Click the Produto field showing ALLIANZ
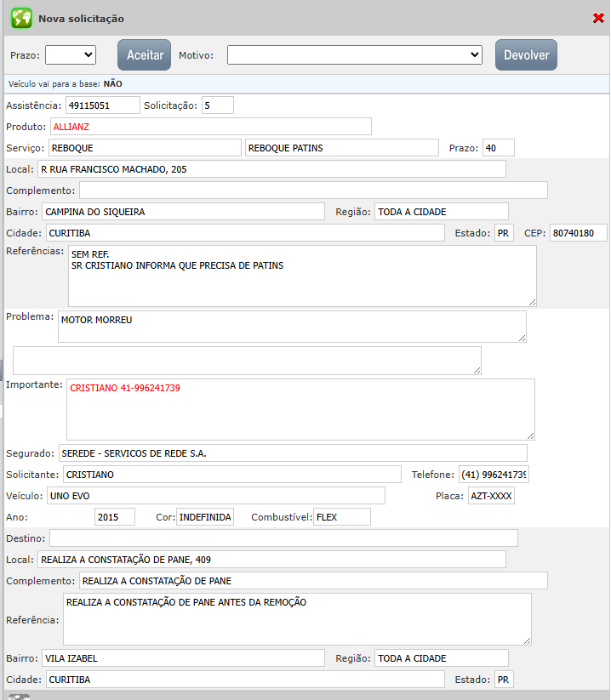 [209, 127]
